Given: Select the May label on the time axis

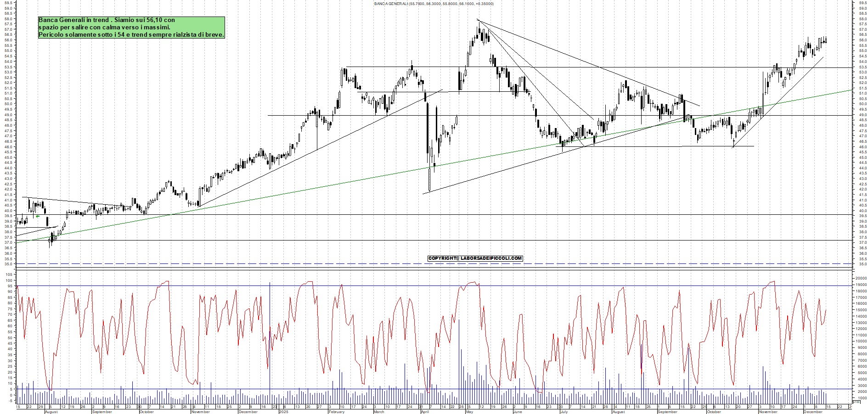Looking at the screenshot, I should pos(469,412).
